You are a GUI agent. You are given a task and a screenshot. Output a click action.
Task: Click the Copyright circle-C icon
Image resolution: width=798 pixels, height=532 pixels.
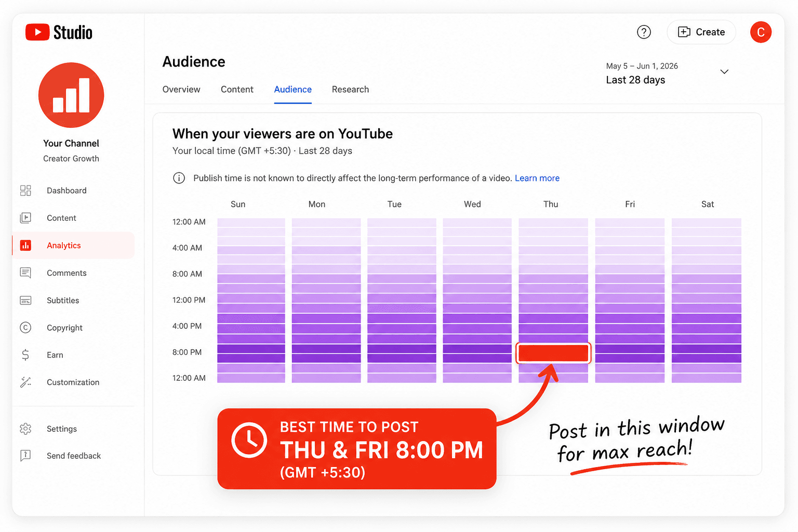pyautogui.click(x=25, y=327)
